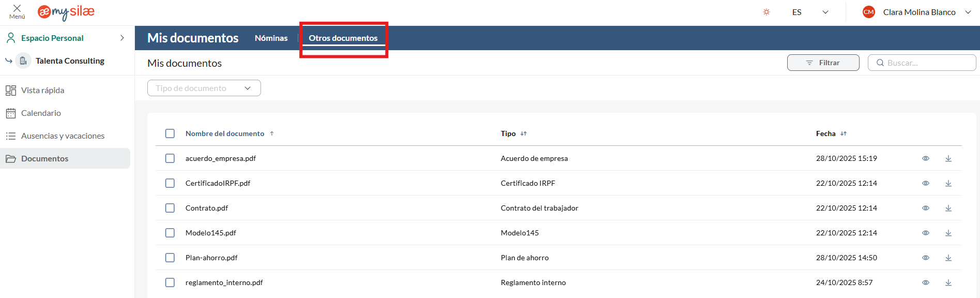Preview CertificadoIRPF.pdf with eye icon
This screenshot has width=980, height=298.
926,183
